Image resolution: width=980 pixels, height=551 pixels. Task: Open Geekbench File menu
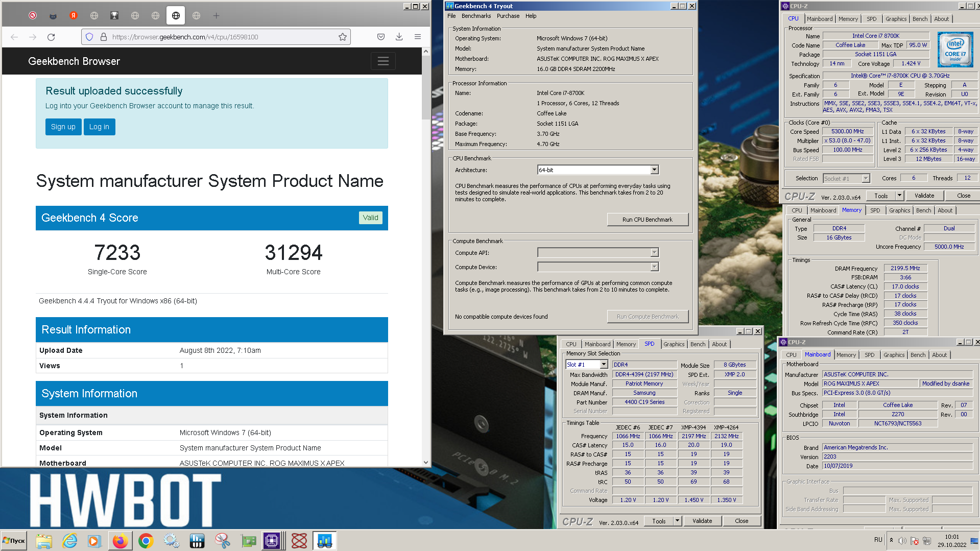tap(451, 16)
